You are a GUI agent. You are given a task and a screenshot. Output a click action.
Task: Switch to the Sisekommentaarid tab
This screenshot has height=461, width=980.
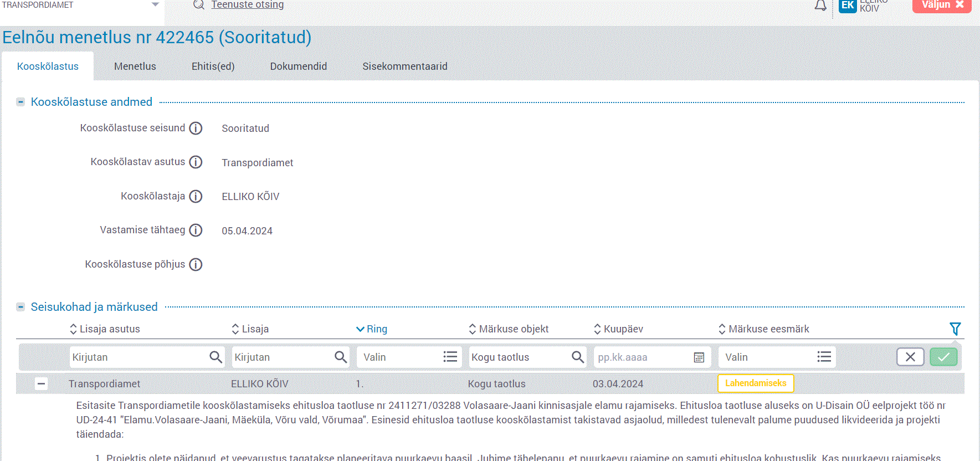[405, 66]
